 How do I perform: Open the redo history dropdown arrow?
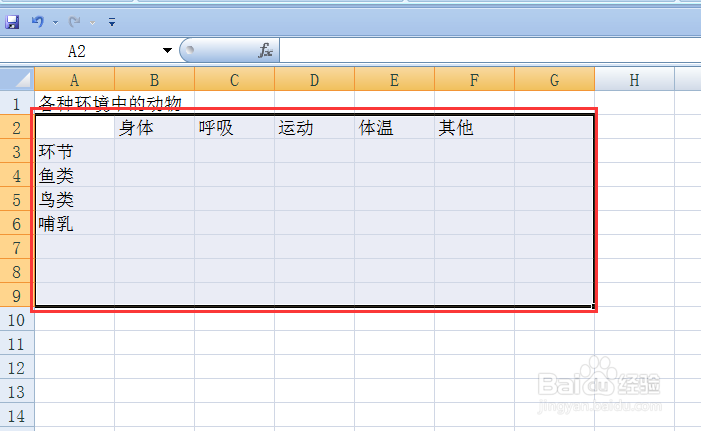tap(93, 22)
